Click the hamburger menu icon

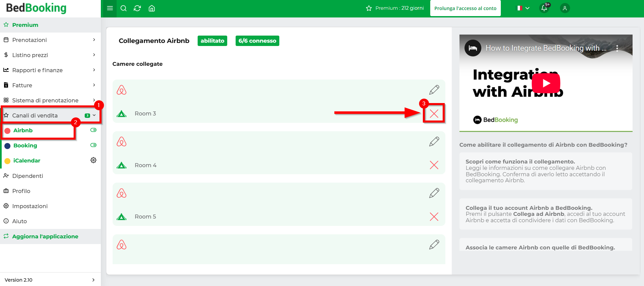tap(110, 8)
